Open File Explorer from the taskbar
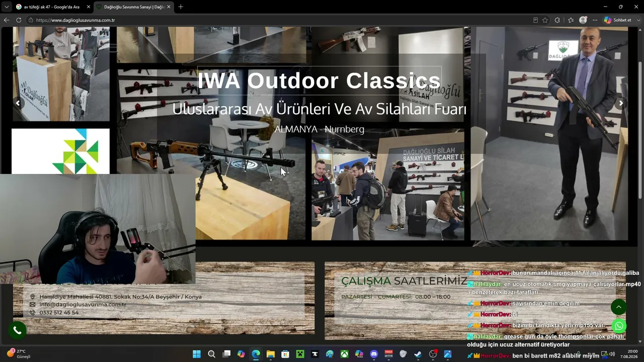The image size is (644, 362). coord(271,354)
